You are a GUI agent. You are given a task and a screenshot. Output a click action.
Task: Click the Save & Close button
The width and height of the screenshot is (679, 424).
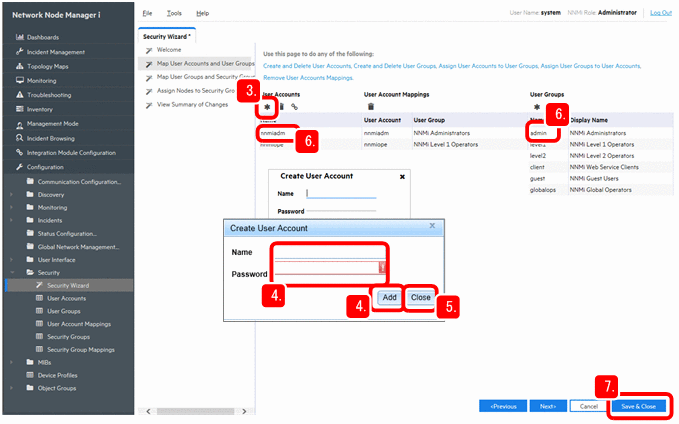638,407
